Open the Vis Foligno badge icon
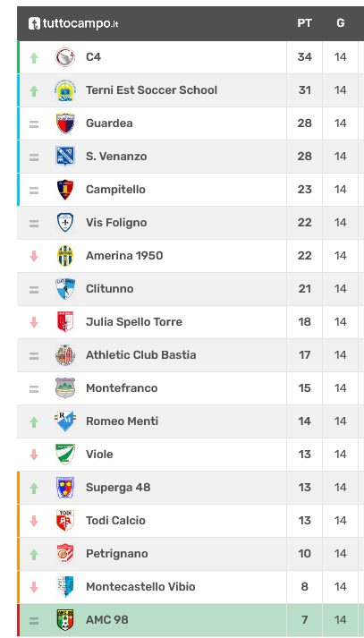Screen dimensions: 364x638 pyautogui.click(x=65, y=223)
